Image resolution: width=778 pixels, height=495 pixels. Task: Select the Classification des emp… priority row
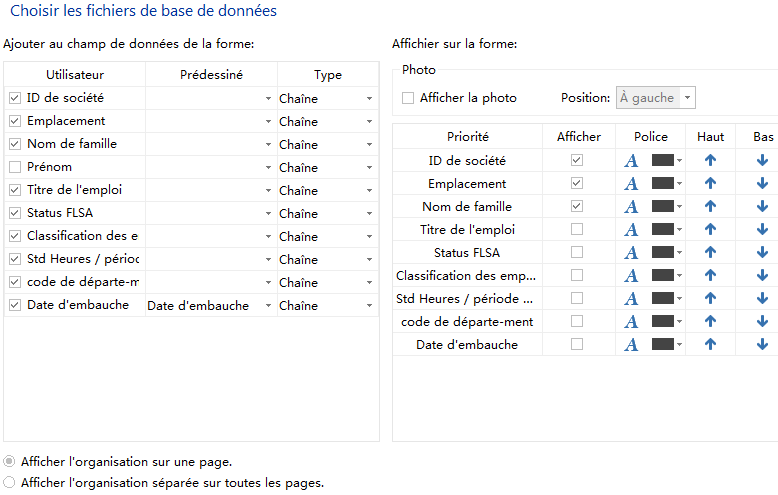pos(467,275)
